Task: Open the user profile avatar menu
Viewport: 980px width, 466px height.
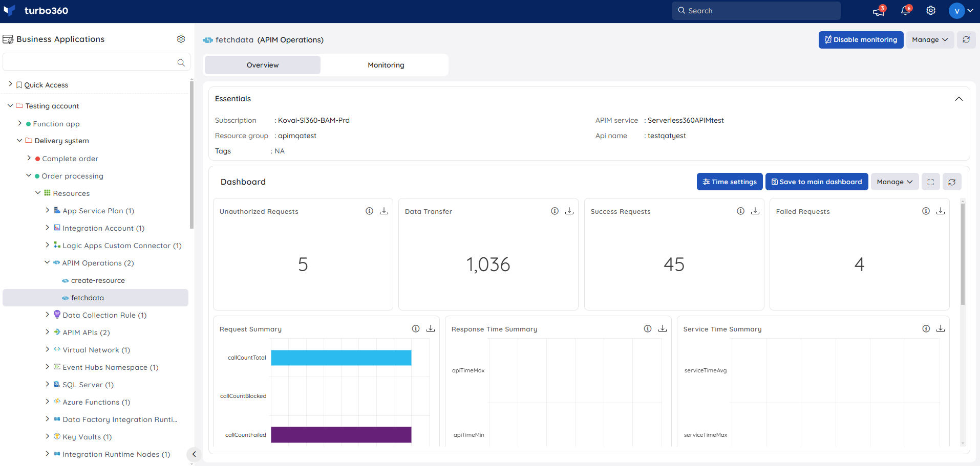Action: tap(961, 11)
